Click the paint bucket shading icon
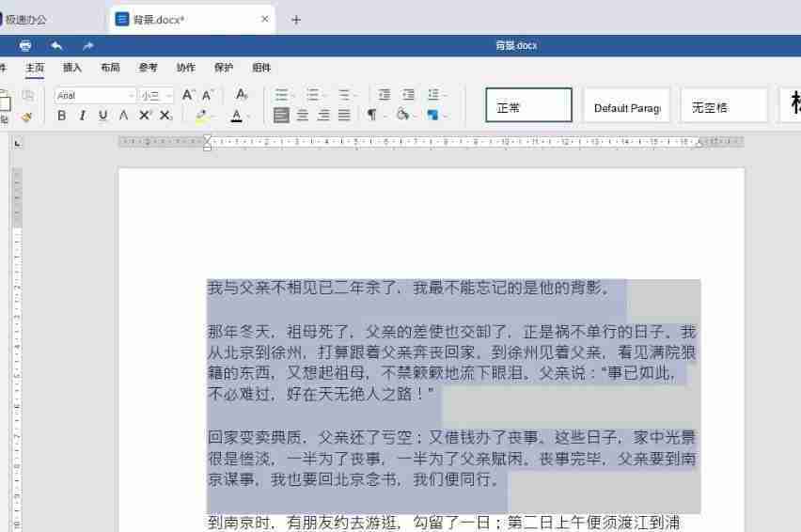801x532 pixels. (x=402, y=115)
